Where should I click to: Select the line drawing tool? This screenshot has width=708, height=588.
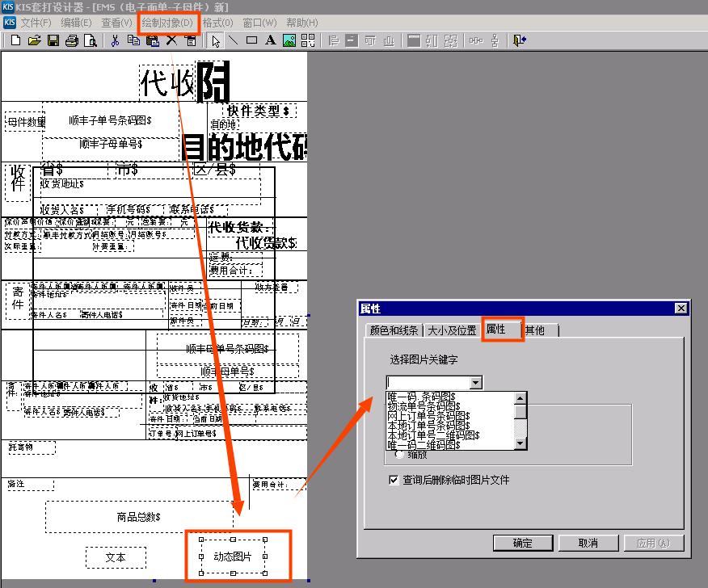(x=232, y=39)
